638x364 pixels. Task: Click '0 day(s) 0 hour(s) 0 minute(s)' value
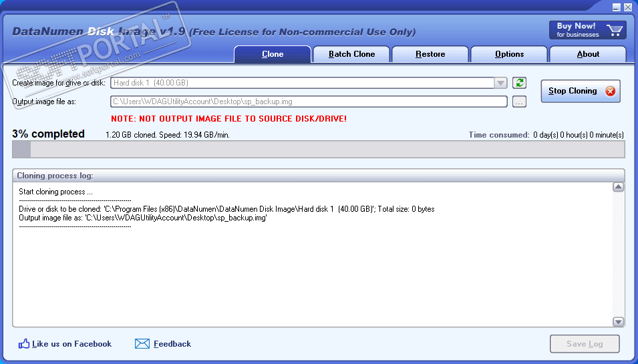pyautogui.click(x=579, y=135)
